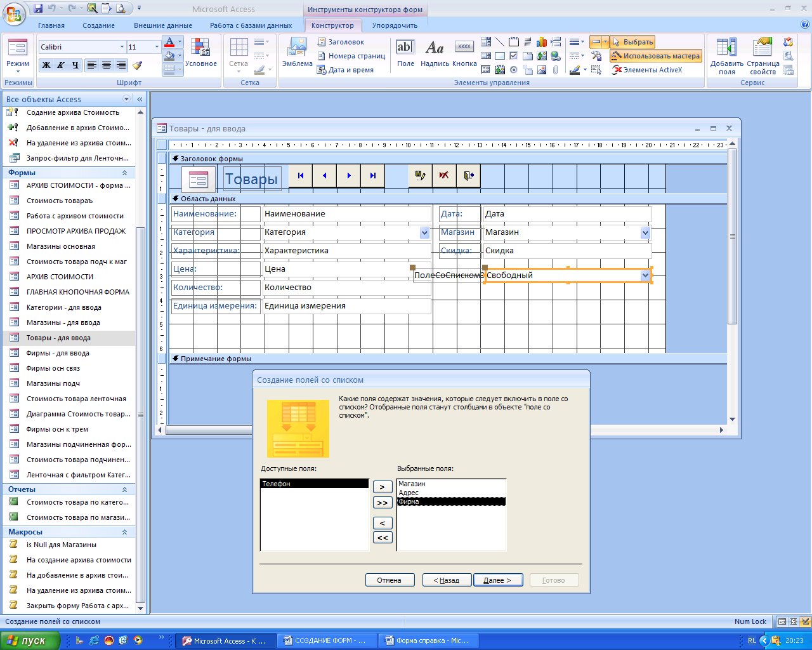Open the Главная ribbon tab
Viewport: 812px width, 650px height.
51,25
